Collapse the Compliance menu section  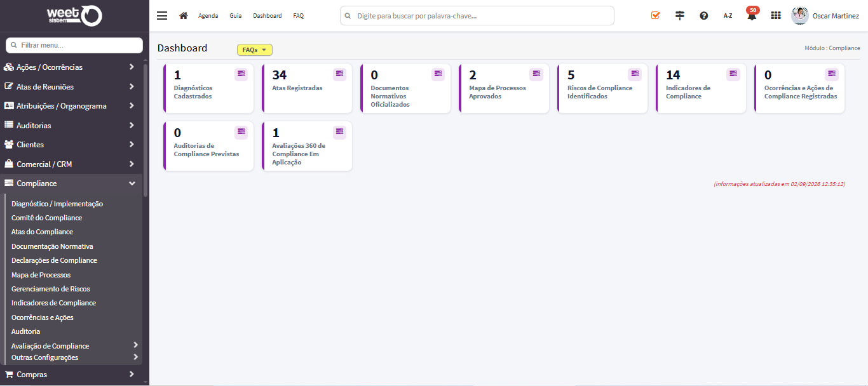click(x=71, y=183)
